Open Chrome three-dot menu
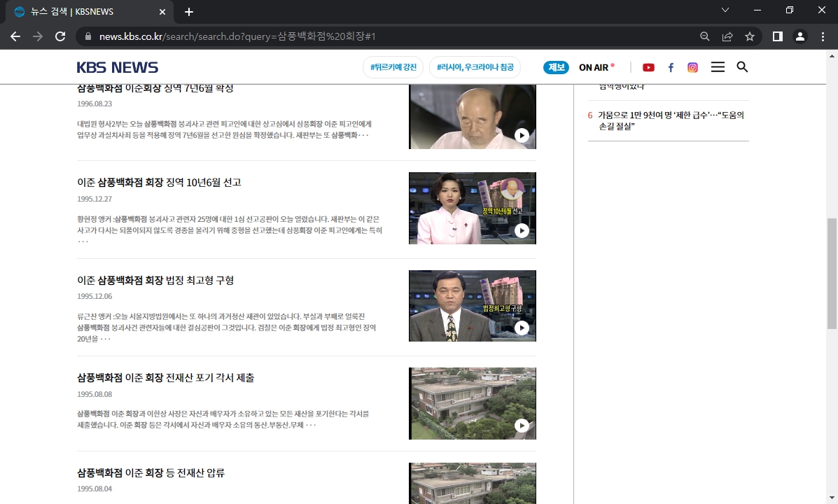This screenshot has width=838, height=504. tap(823, 36)
